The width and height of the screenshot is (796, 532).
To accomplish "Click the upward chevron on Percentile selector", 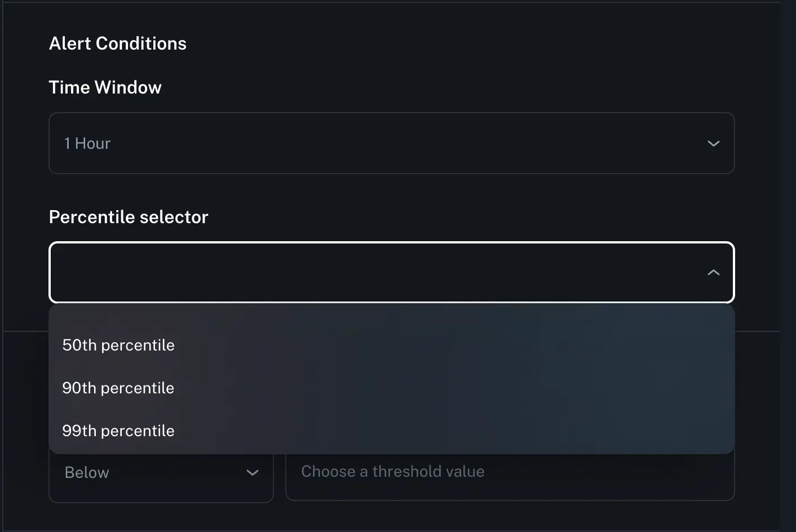I will pyautogui.click(x=713, y=273).
